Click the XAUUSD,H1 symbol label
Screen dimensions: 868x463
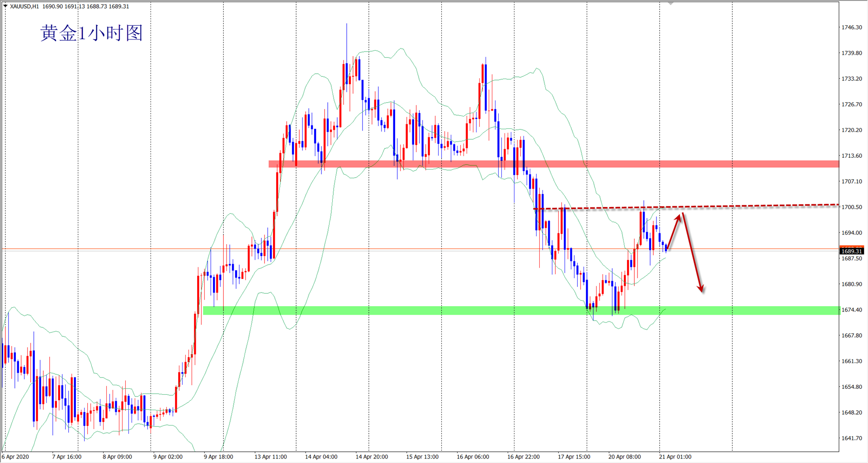click(x=24, y=6)
